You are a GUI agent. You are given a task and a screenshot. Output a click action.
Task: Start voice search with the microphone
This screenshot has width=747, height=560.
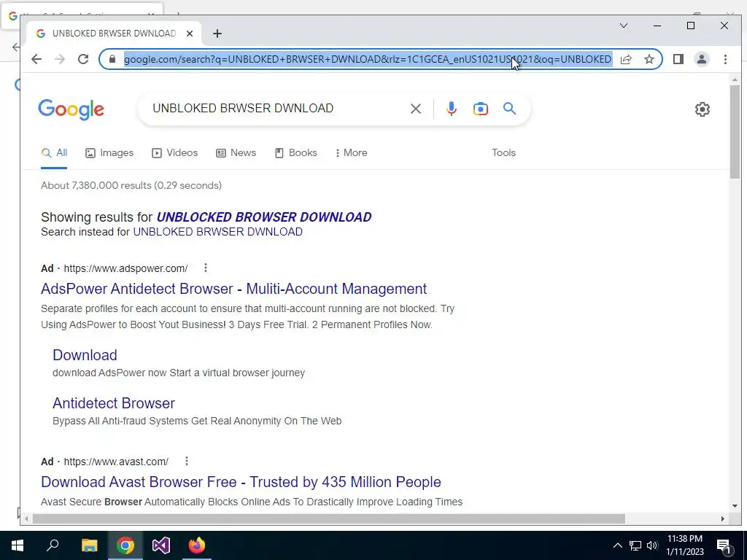[x=451, y=109]
